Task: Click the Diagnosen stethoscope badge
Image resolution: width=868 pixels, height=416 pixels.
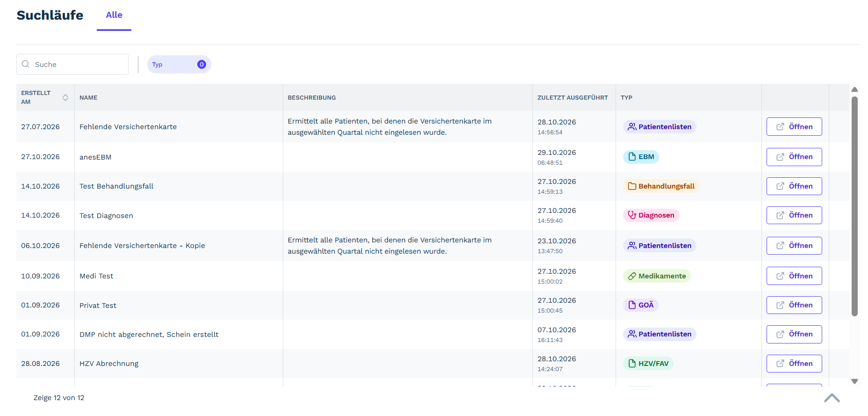Action: coord(651,215)
